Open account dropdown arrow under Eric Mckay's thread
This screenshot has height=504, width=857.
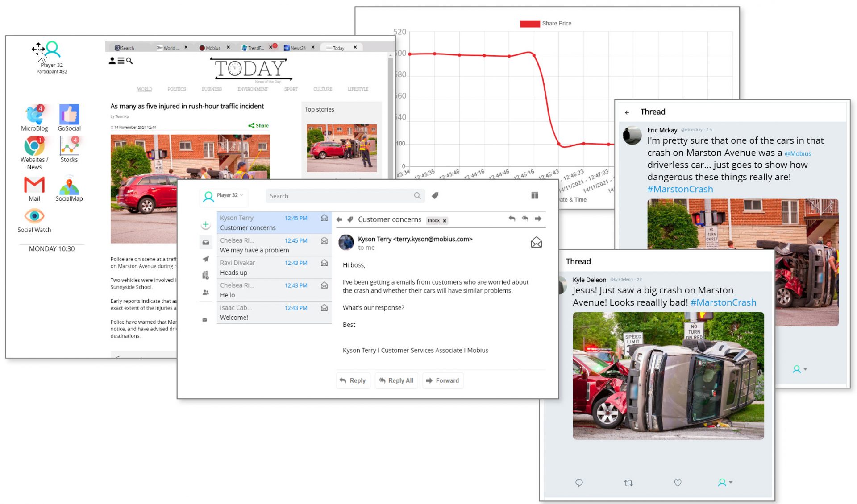[805, 369]
